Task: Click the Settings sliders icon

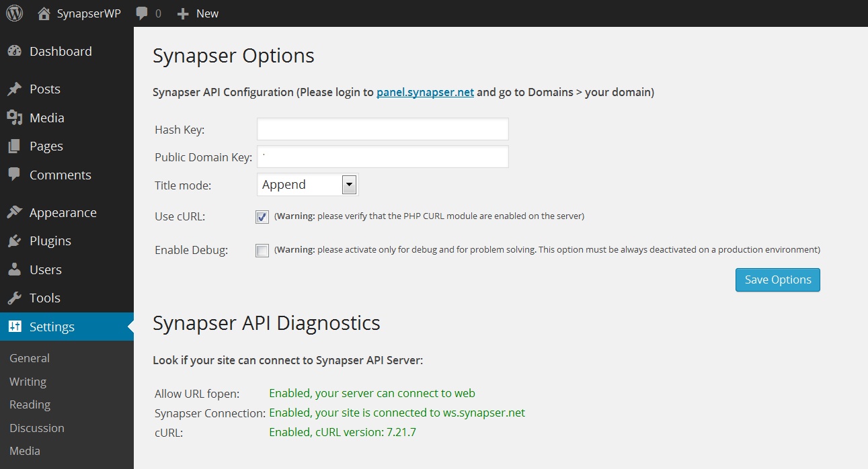Action: pyautogui.click(x=15, y=327)
